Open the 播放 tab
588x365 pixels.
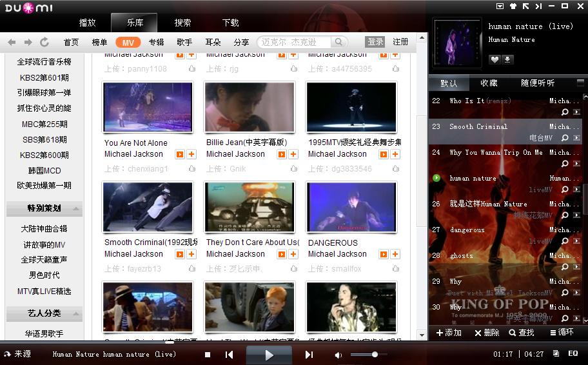point(88,23)
